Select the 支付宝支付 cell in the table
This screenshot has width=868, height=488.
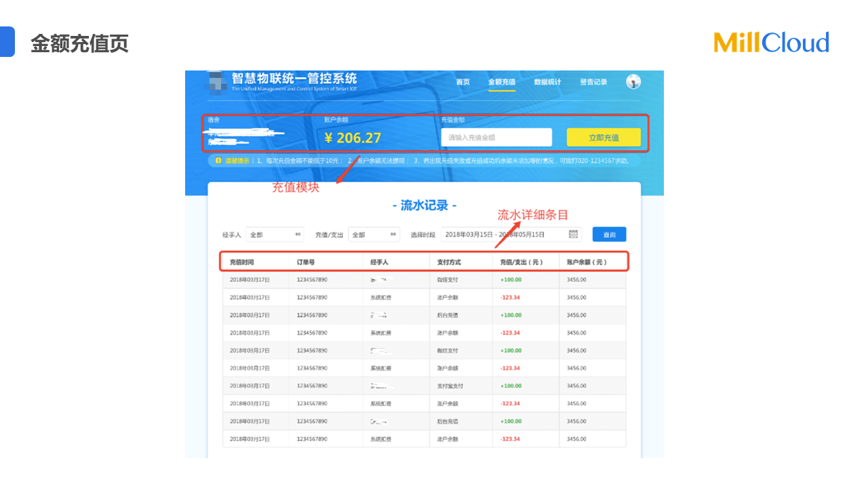click(x=449, y=386)
